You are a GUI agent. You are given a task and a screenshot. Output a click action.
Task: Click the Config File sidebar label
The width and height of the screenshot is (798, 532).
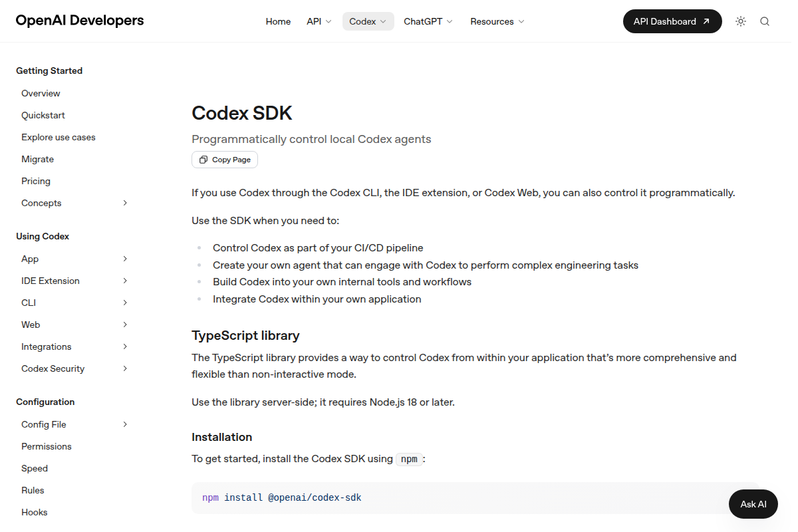tap(44, 424)
